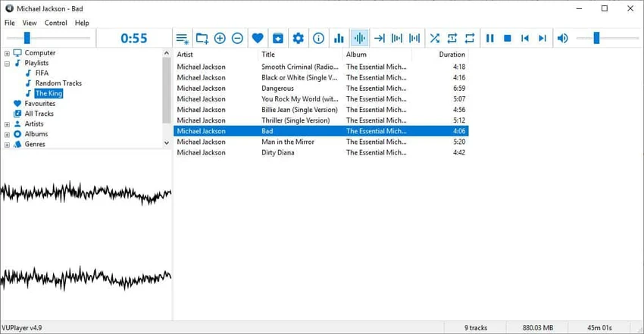
Task: Open the Favourites list
Action: (39, 104)
